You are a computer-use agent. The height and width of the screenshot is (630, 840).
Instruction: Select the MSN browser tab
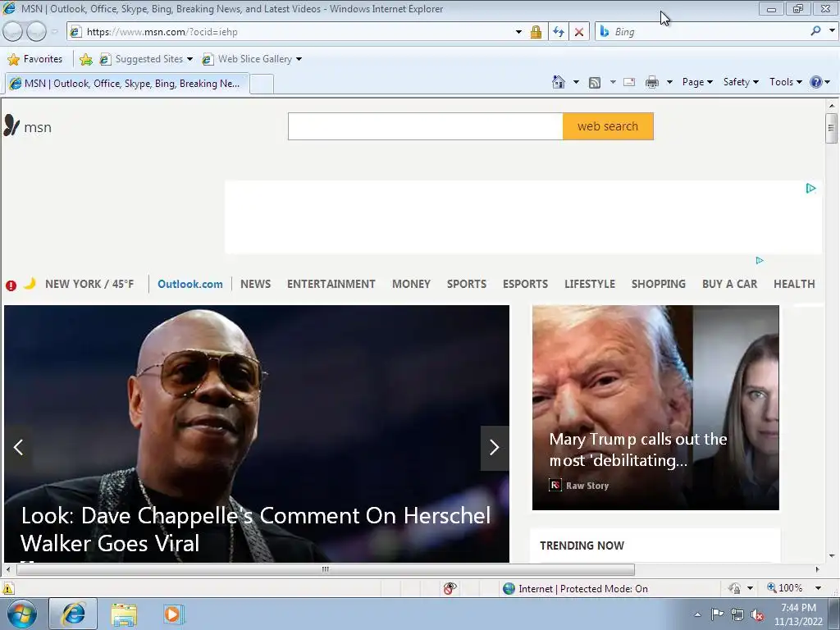127,84
